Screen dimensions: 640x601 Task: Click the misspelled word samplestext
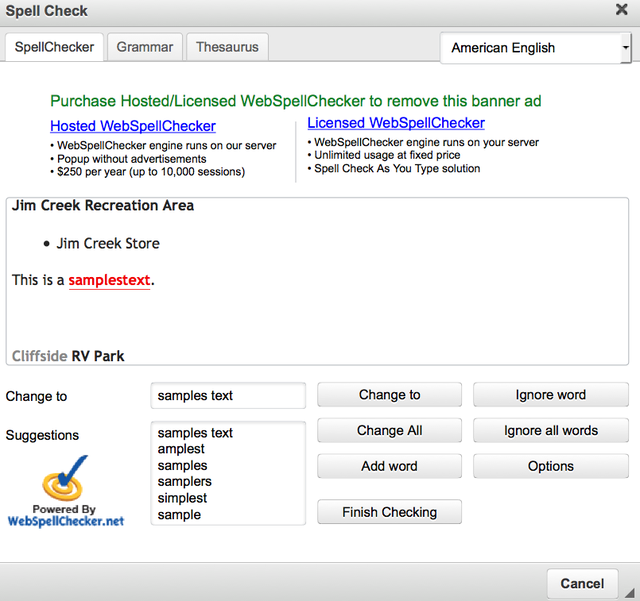[x=109, y=280]
